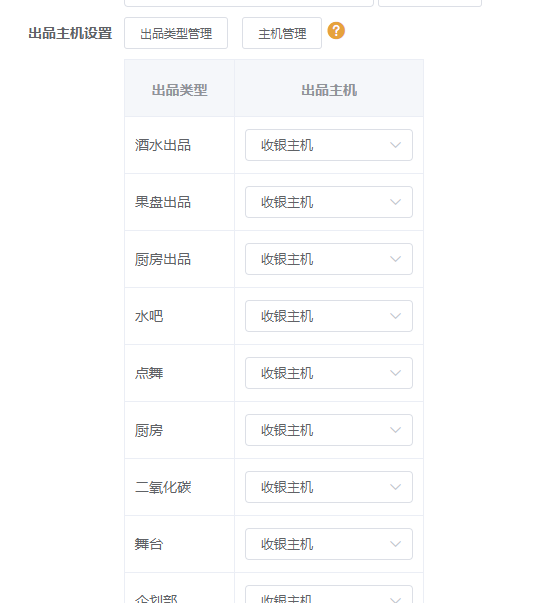Click chevron arrow in 酒水出品 row
This screenshot has height=603, width=535.
click(395, 145)
